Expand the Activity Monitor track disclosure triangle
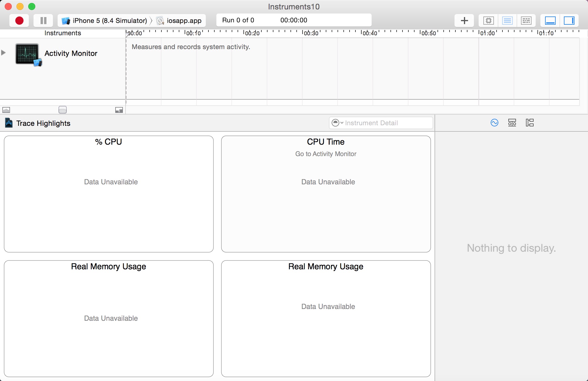588x381 pixels. coord(4,53)
